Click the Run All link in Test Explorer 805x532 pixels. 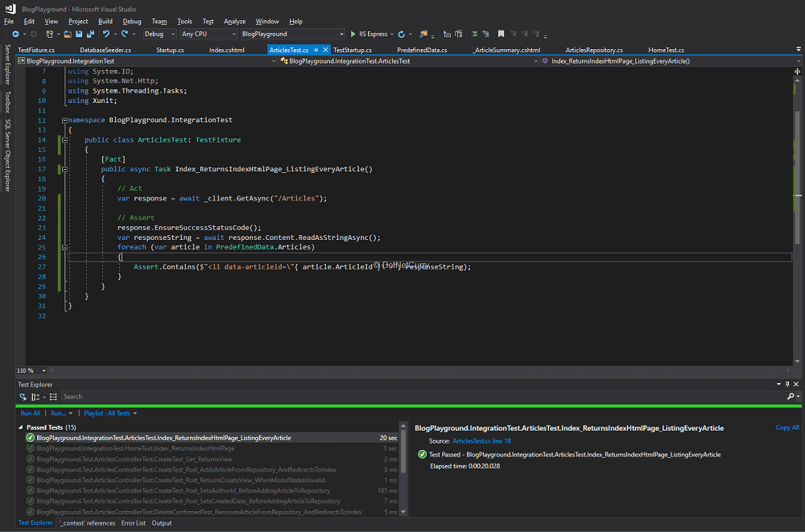31,414
